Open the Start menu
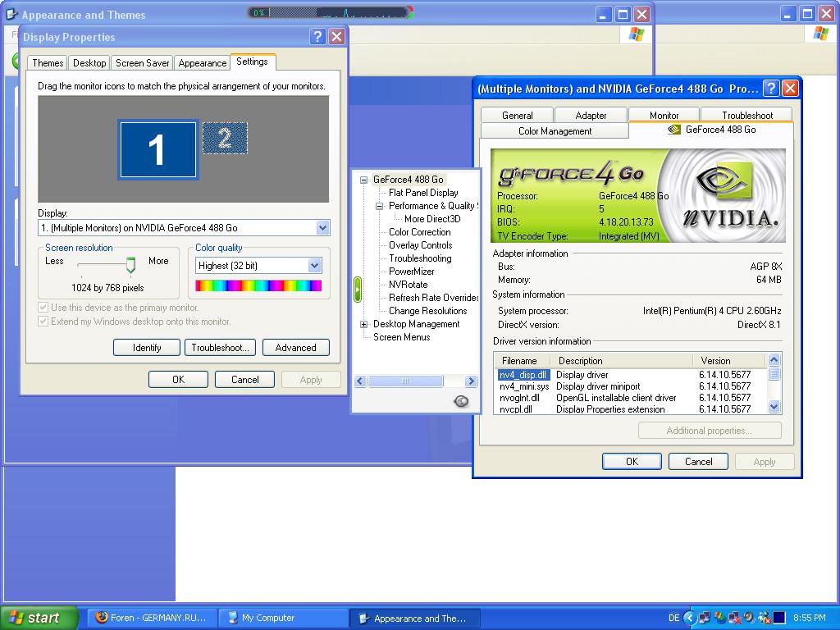 tap(39, 618)
